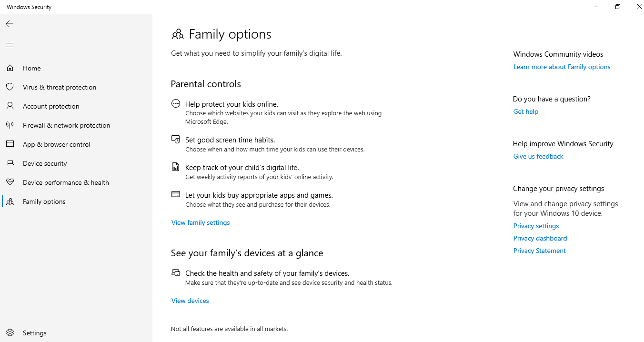The width and height of the screenshot is (644, 342).
Task: Open Learn more about Family options
Action: (562, 67)
